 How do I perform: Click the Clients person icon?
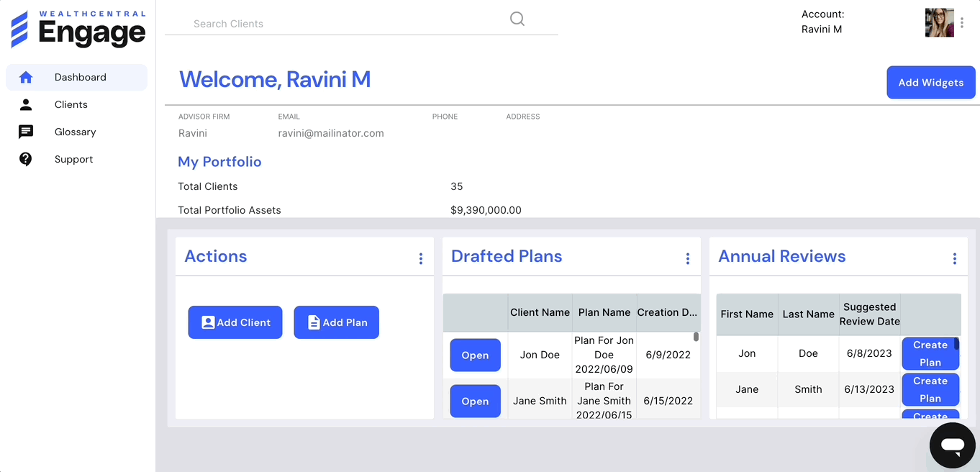tap(26, 104)
